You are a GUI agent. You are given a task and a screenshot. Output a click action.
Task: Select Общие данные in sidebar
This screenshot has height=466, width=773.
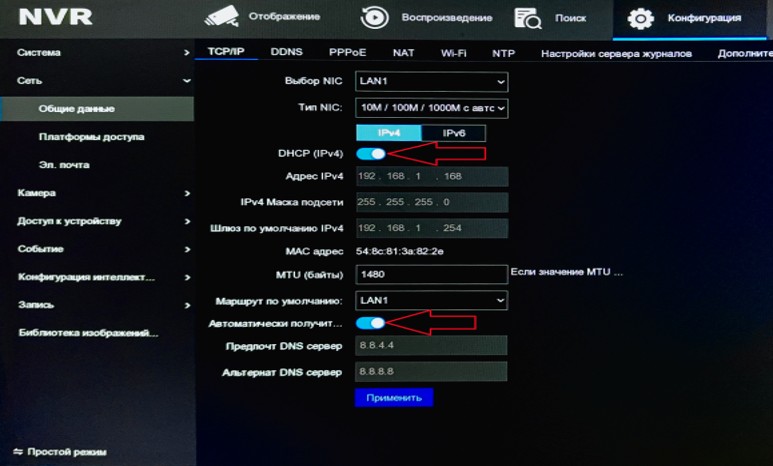coord(97,108)
